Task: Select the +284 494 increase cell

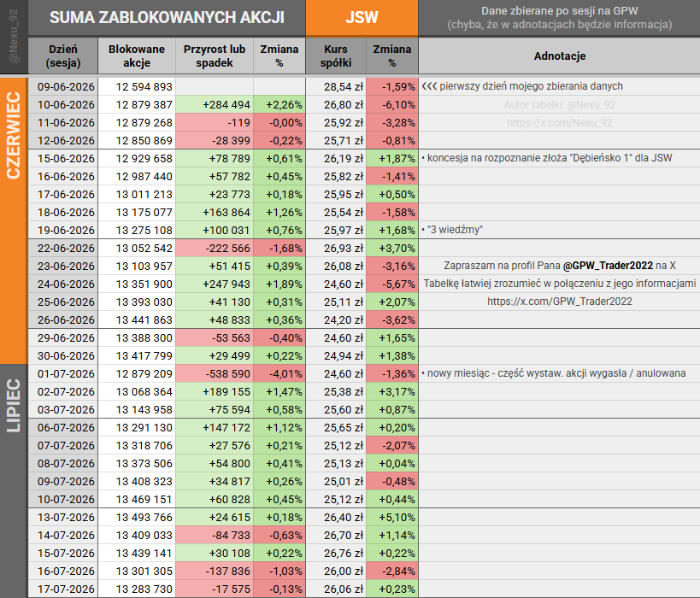Action: click(x=215, y=104)
